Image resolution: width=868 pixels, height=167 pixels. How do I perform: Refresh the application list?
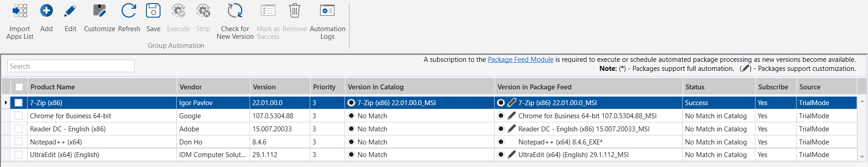(x=129, y=10)
